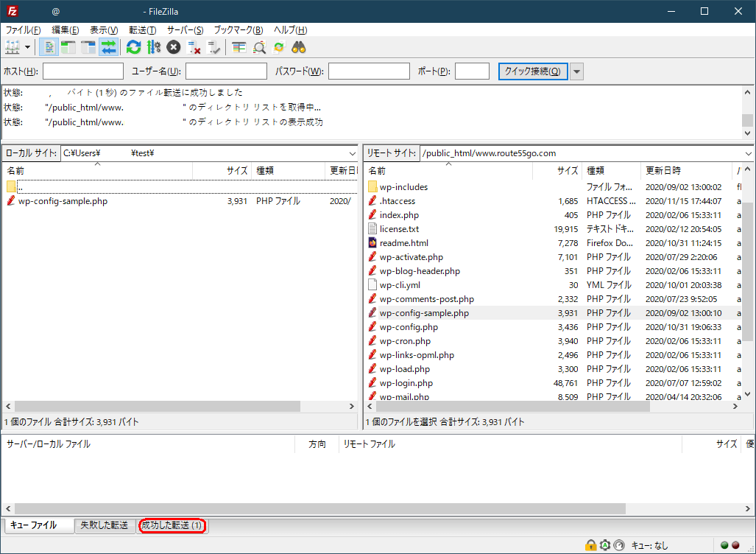Image resolution: width=756 pixels, height=554 pixels.
Task: Click the speed gauge icon in status bar
Action: click(x=619, y=545)
